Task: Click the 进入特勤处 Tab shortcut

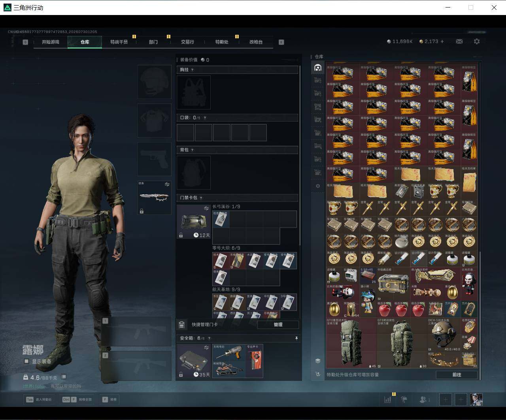Action: pyautogui.click(x=39, y=399)
